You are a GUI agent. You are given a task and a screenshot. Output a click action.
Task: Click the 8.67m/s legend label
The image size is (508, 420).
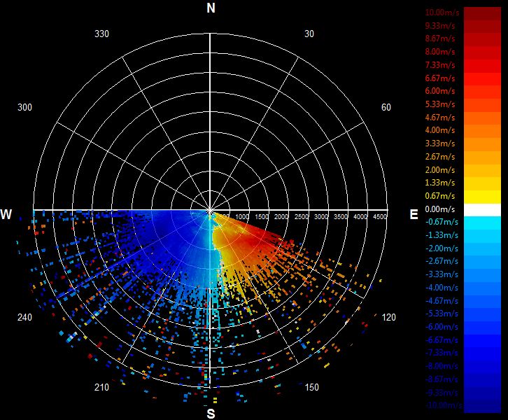(x=440, y=38)
